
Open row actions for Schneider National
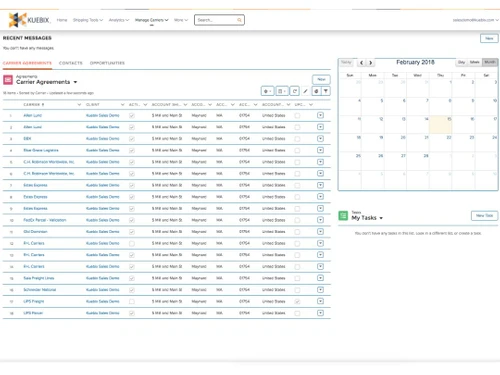tap(320, 290)
